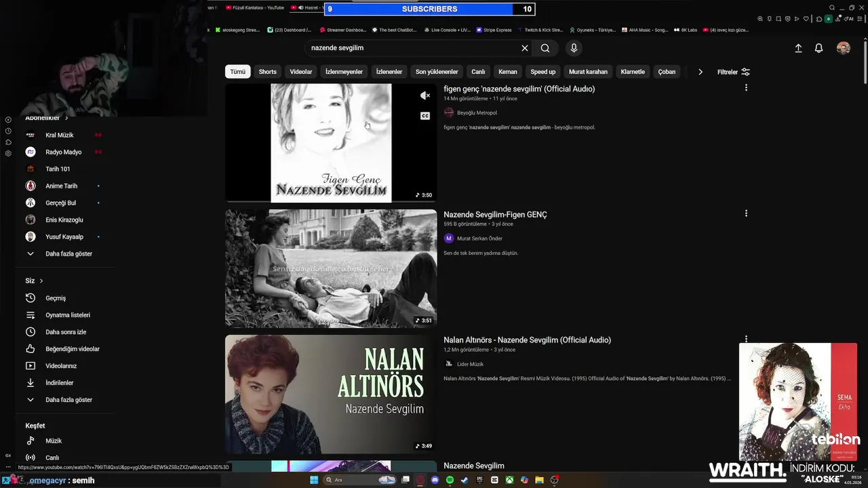Select the Çoban chip

pyautogui.click(x=667, y=72)
